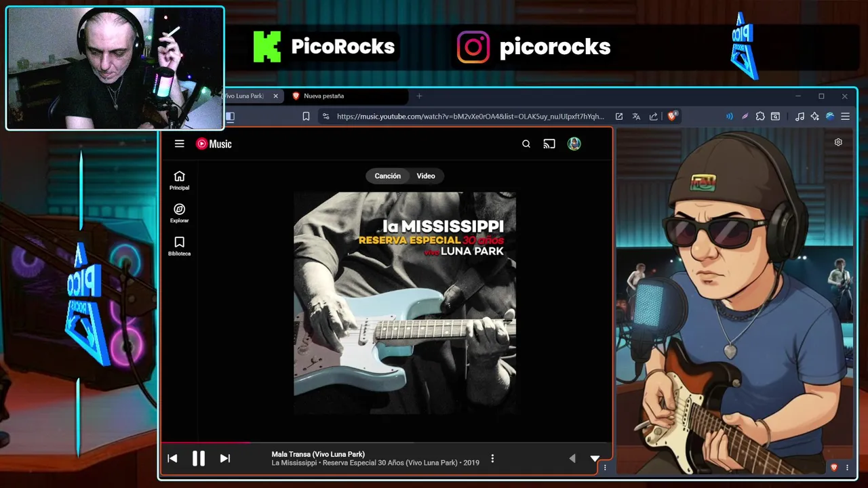Click the la Mississippi album cover
This screenshot has height=488, width=868.
(x=405, y=303)
